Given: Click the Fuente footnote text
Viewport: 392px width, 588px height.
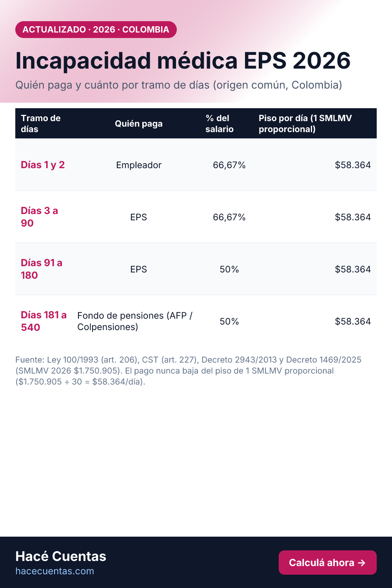Looking at the screenshot, I should [x=189, y=370].
